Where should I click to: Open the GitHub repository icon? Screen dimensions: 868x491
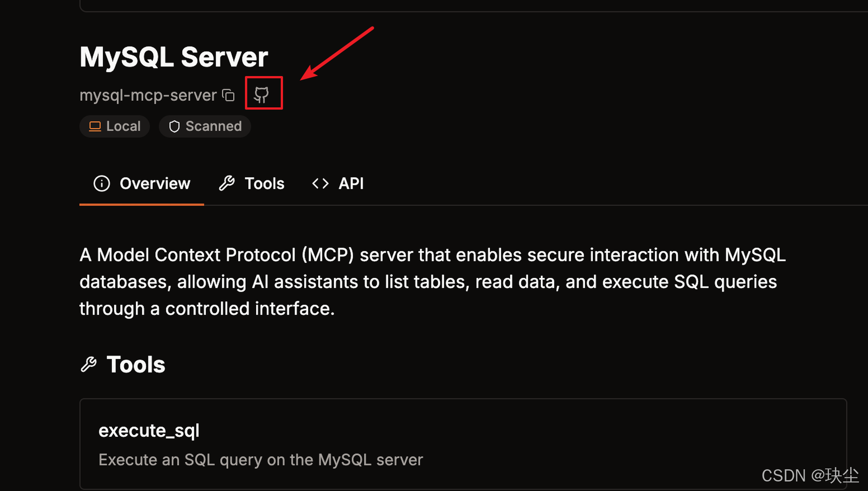point(262,94)
